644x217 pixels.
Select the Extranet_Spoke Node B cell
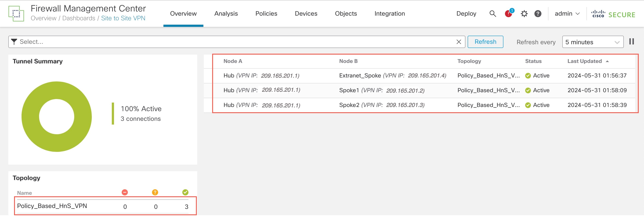pos(393,76)
